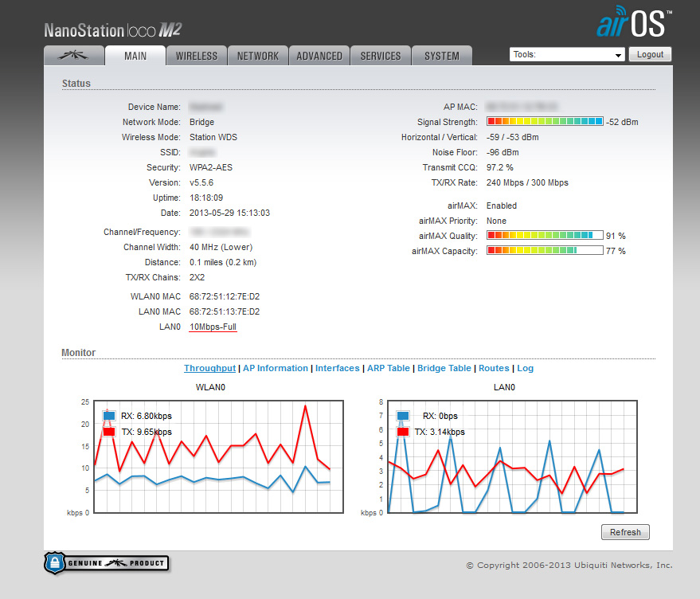Open the AP Information link
This screenshot has height=599, width=700.
[x=276, y=368]
